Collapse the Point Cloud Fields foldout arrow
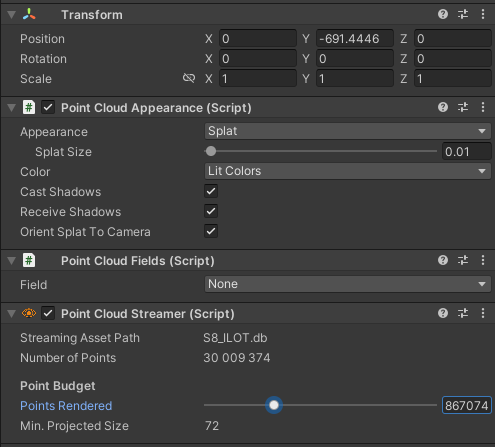495x447 pixels. pos(12,261)
